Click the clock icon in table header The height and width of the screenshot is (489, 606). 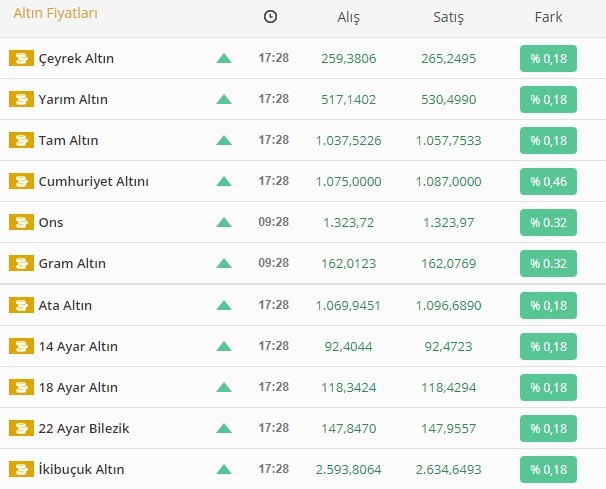(x=271, y=17)
